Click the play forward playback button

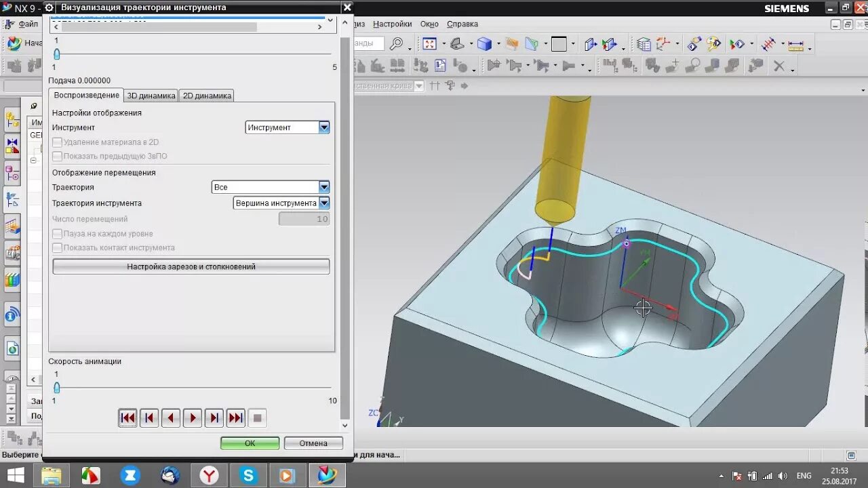[193, 418]
